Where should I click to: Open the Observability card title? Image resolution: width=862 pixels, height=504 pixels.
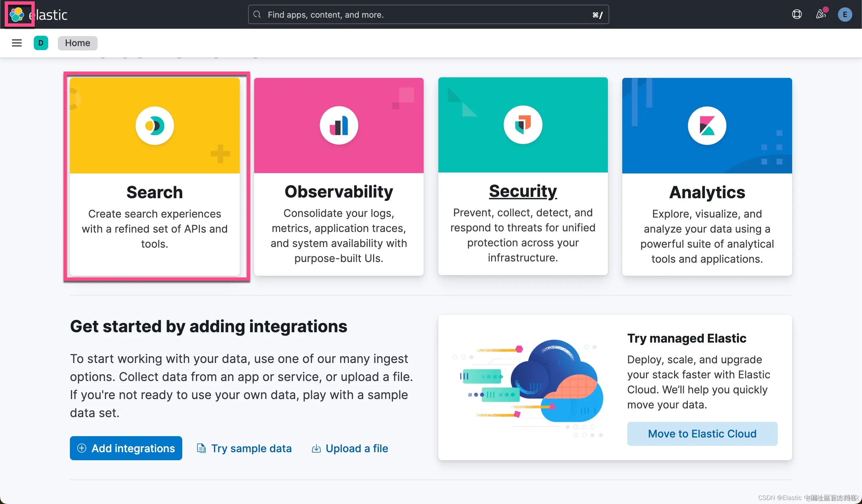click(x=339, y=192)
